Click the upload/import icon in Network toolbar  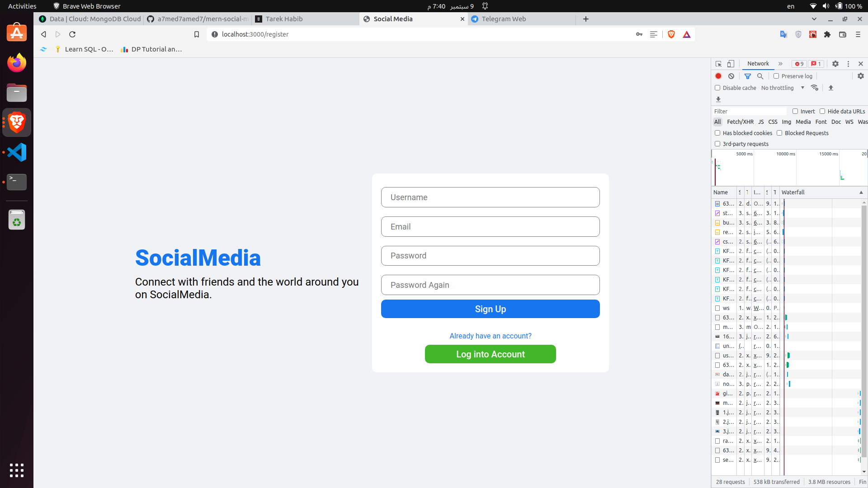pos(831,88)
